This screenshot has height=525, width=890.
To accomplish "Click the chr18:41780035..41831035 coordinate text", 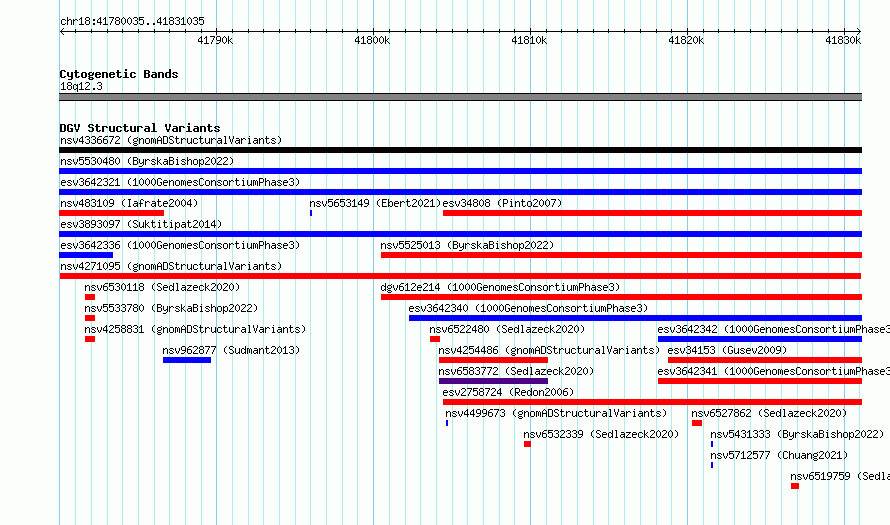I will tap(132, 21).
